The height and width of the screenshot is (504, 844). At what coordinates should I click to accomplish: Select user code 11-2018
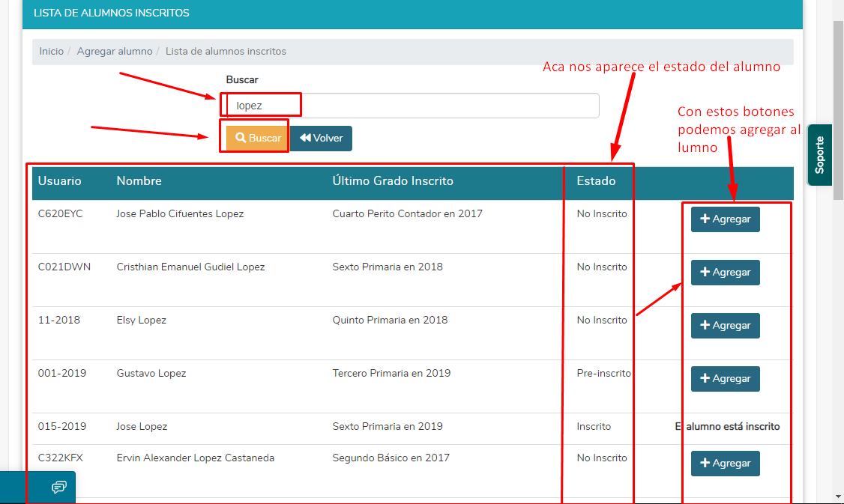pyautogui.click(x=58, y=320)
